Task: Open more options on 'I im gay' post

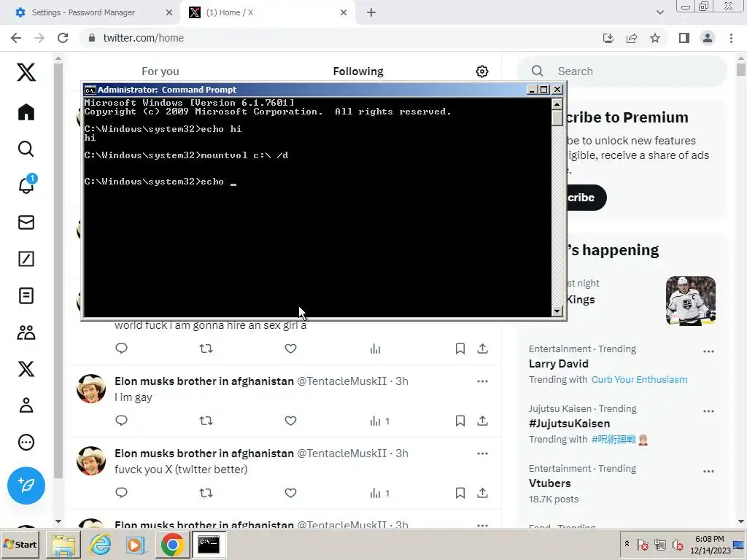Action: point(482,381)
